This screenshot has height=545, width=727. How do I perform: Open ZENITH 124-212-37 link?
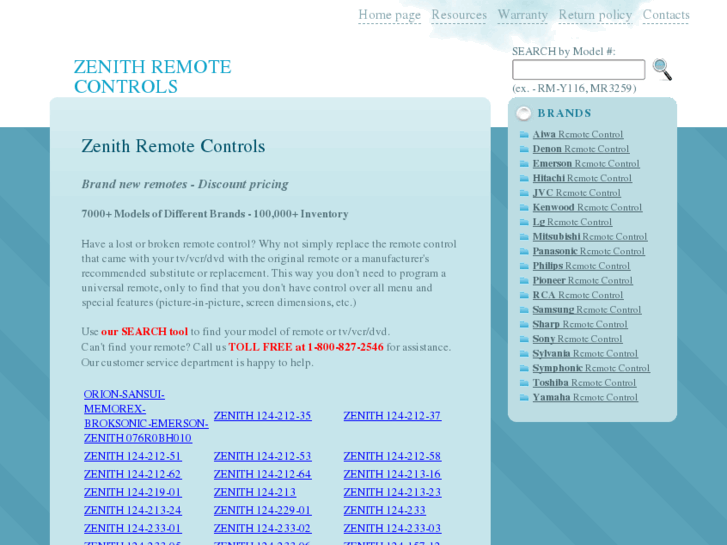click(x=392, y=416)
